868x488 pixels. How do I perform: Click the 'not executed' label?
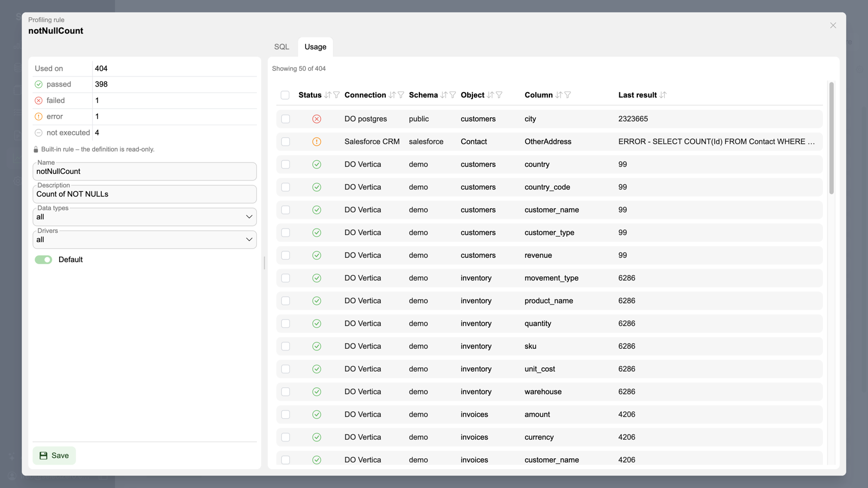point(68,133)
